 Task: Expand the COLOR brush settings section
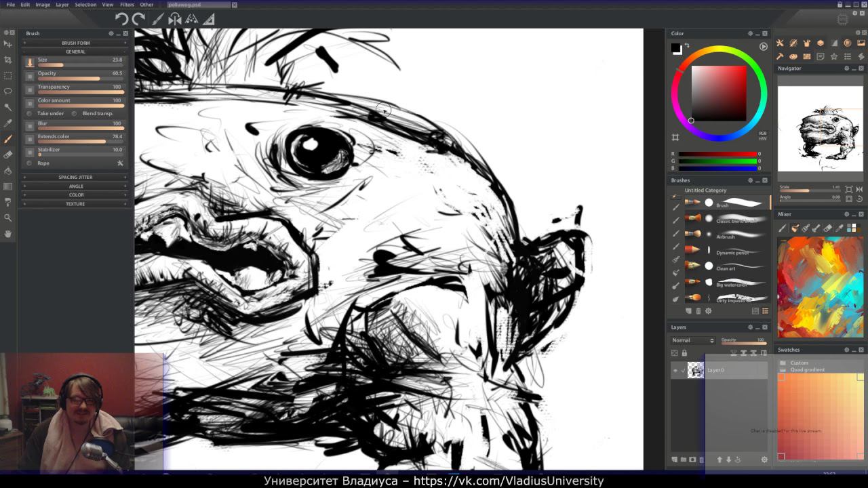click(x=76, y=195)
